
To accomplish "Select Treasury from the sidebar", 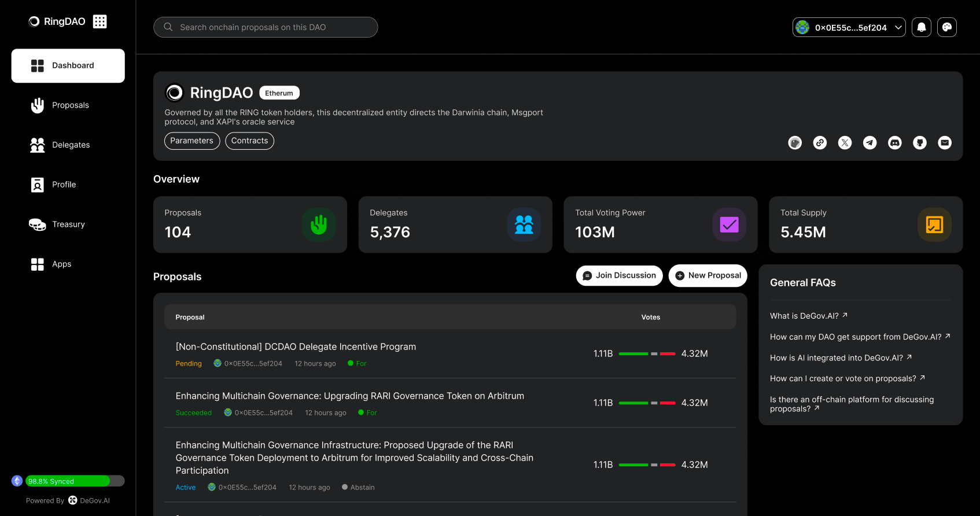I will [x=68, y=224].
